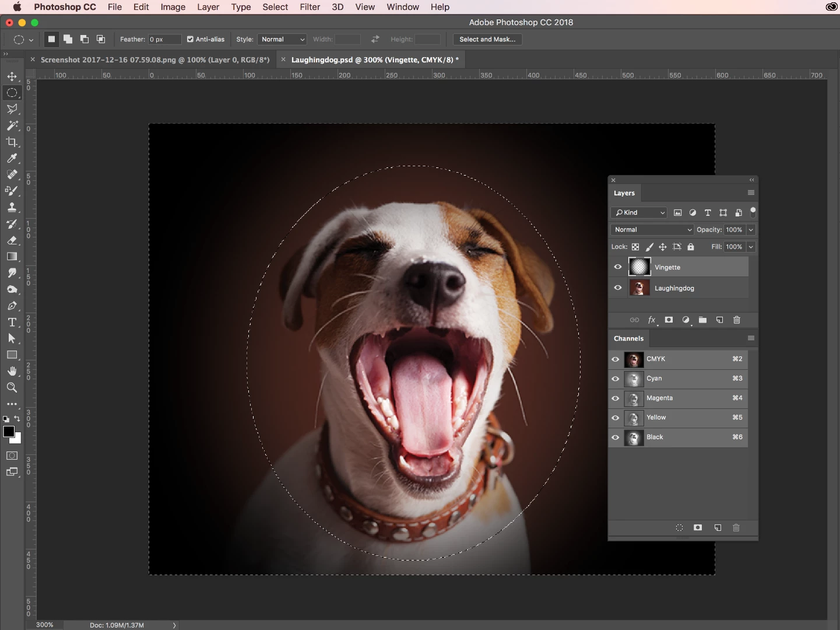Select the Zoom tool
This screenshot has width=840, height=630.
[x=12, y=387]
